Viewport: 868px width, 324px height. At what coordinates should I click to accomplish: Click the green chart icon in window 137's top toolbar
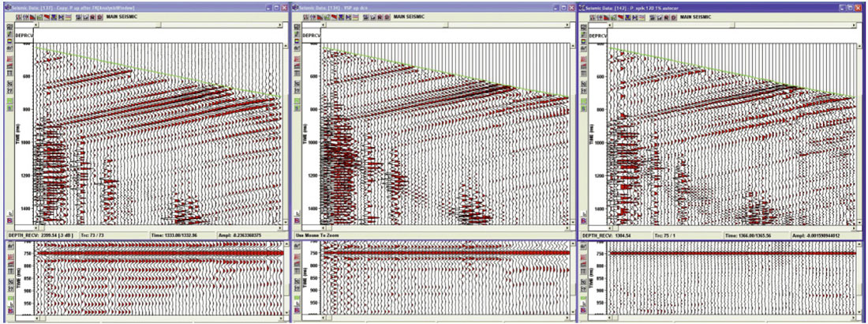[40, 17]
